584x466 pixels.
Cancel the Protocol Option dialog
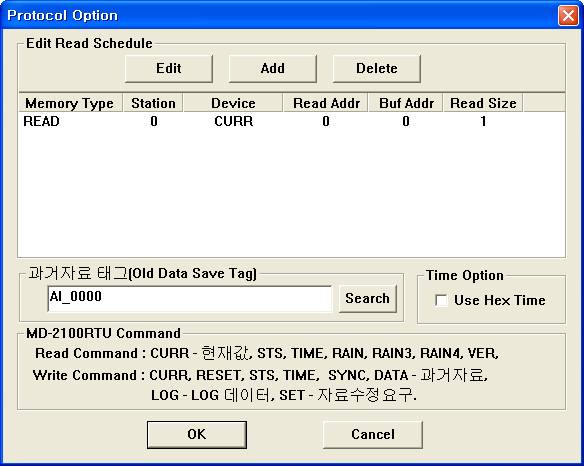373,434
